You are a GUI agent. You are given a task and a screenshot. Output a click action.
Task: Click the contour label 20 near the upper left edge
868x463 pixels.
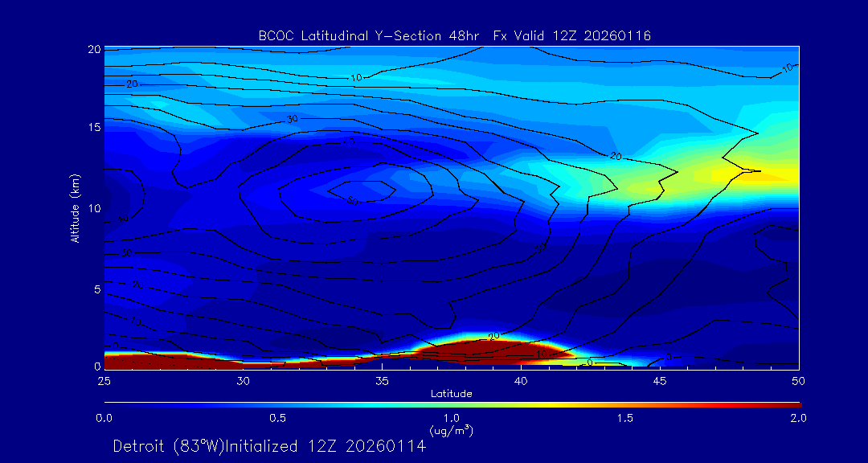click(x=131, y=84)
